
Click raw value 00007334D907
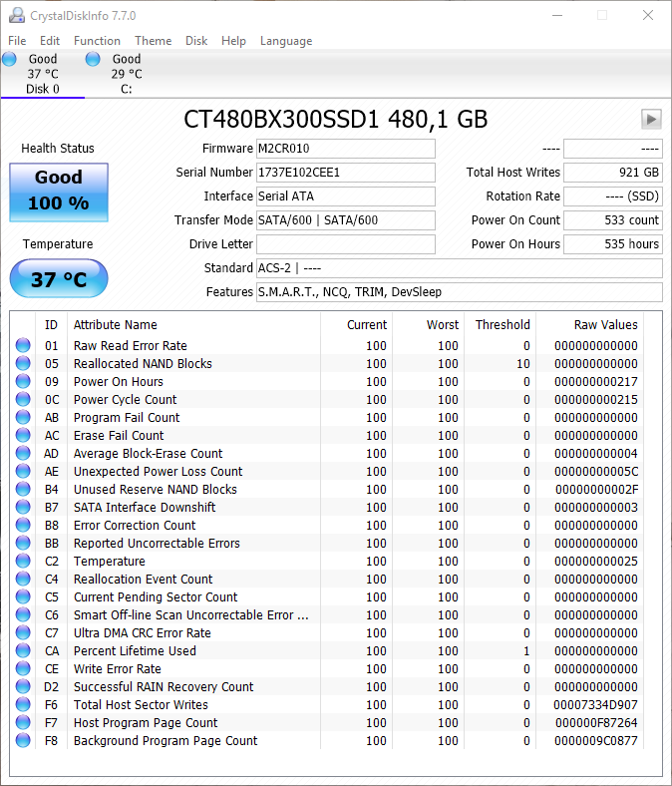click(x=595, y=705)
